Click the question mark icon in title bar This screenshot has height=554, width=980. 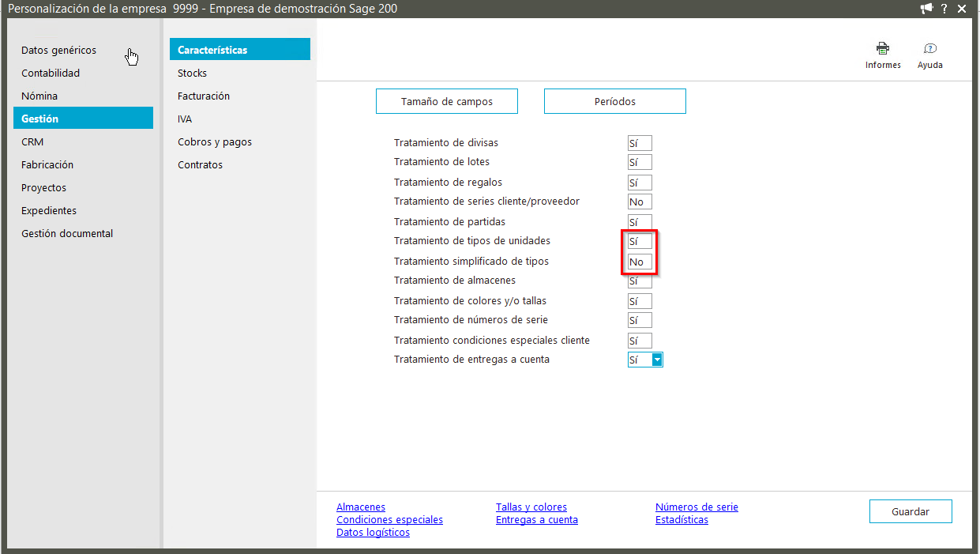944,9
